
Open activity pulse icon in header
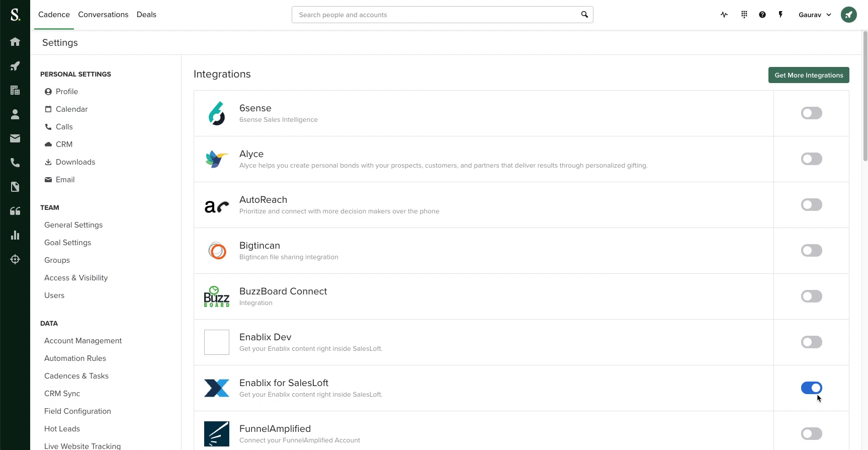point(724,15)
